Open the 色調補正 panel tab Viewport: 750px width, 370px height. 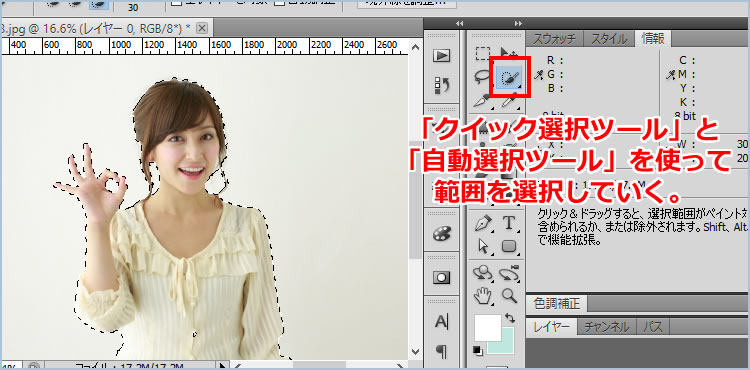[557, 303]
